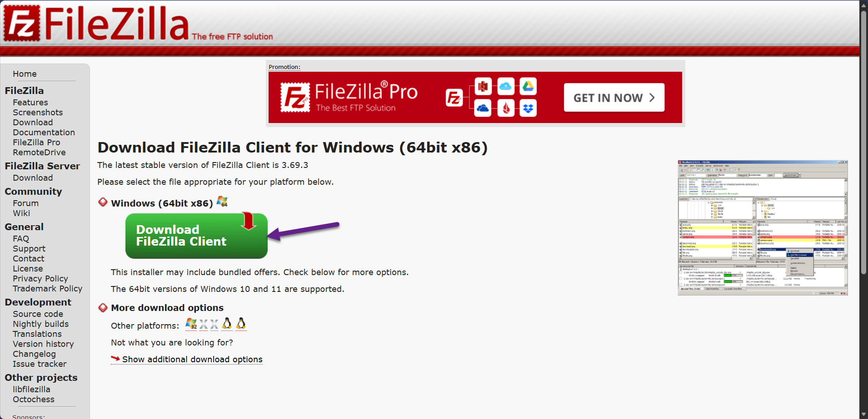Select the Windows 32-bit platform icon
Viewport: 868px width, 419px height.
coord(191,324)
